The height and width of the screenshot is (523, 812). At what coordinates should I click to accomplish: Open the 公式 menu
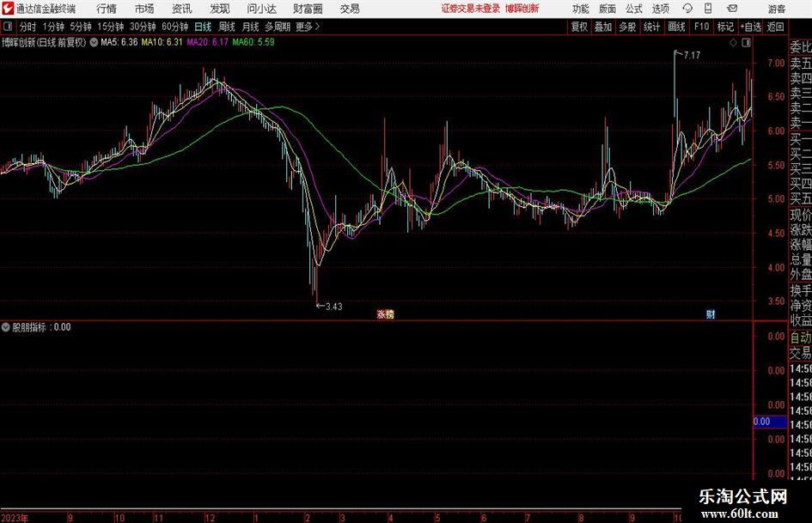tap(634, 9)
